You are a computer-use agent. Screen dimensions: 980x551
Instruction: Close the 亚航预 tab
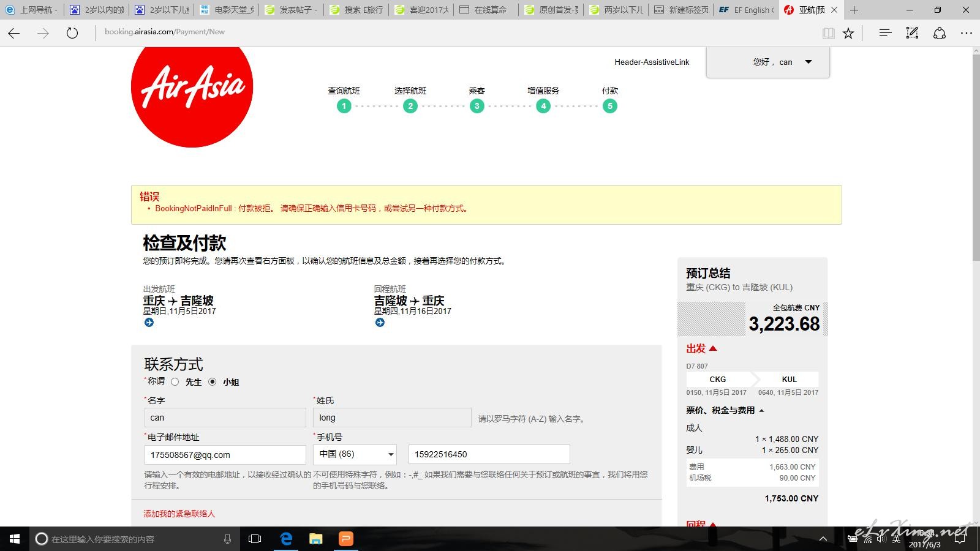(x=834, y=10)
